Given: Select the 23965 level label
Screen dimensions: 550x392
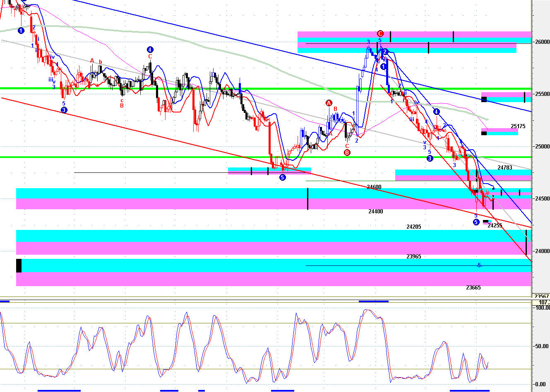Looking at the screenshot, I should pyautogui.click(x=414, y=256).
